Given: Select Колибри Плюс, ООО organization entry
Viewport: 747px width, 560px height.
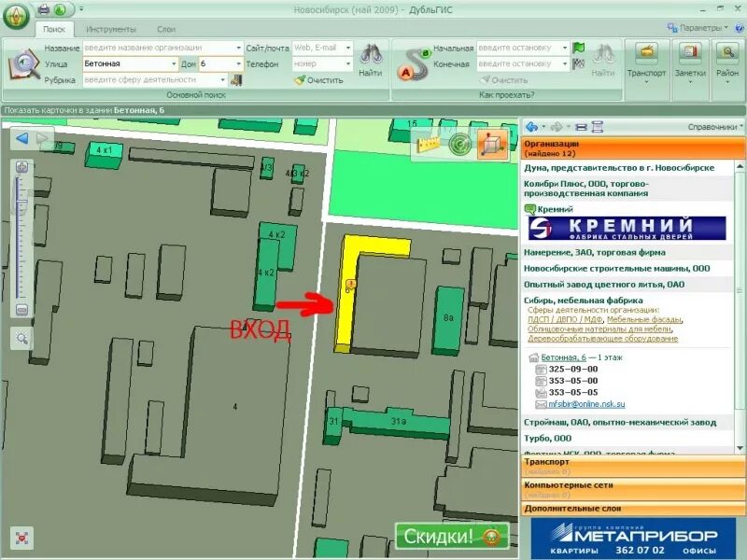Looking at the screenshot, I should coord(586,189).
